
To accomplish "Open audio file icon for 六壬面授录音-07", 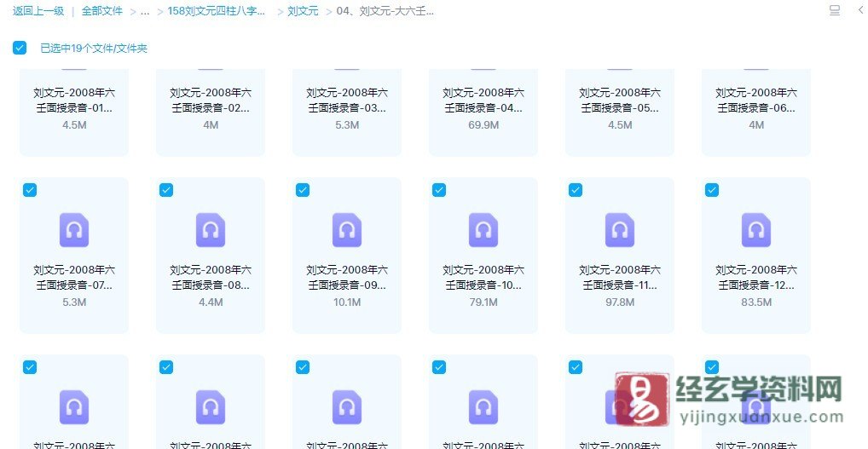I will pos(74,230).
